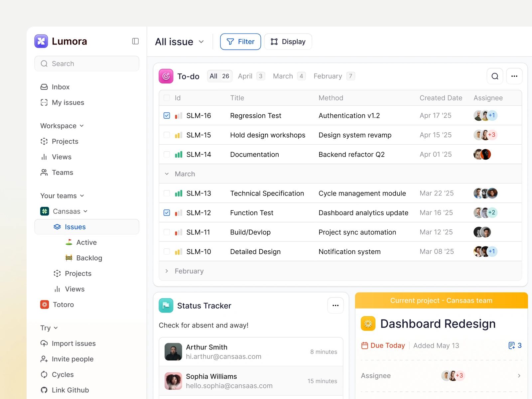Click the Created Date column header

pyautogui.click(x=441, y=98)
